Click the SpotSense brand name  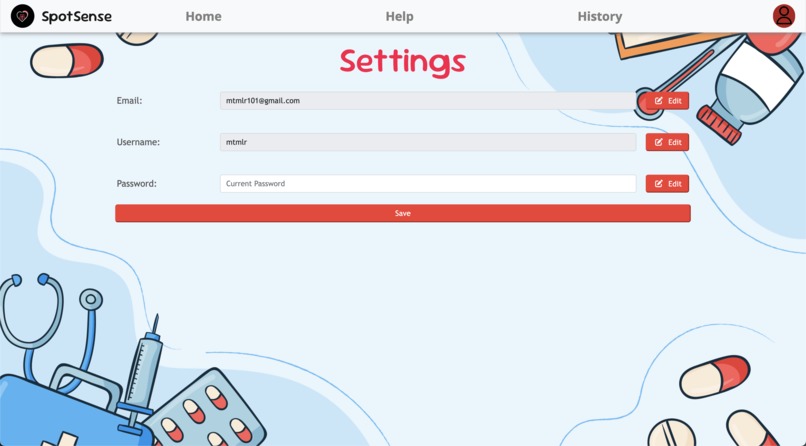tap(77, 16)
